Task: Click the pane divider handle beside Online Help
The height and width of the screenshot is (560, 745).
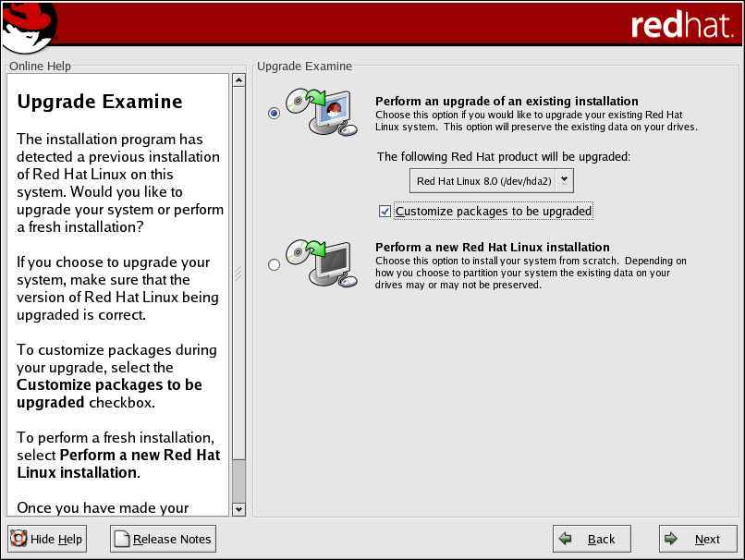Action: coord(238,274)
